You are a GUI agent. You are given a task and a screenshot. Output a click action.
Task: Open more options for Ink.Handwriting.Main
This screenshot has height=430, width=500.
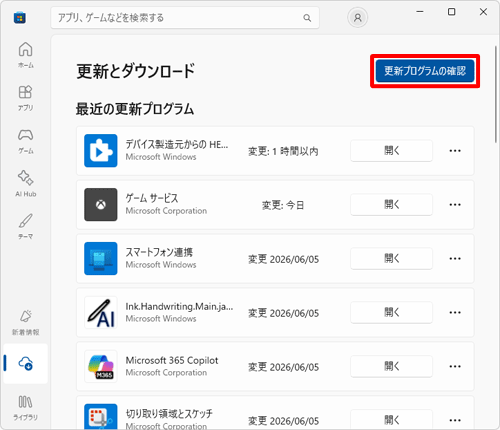[x=455, y=313]
